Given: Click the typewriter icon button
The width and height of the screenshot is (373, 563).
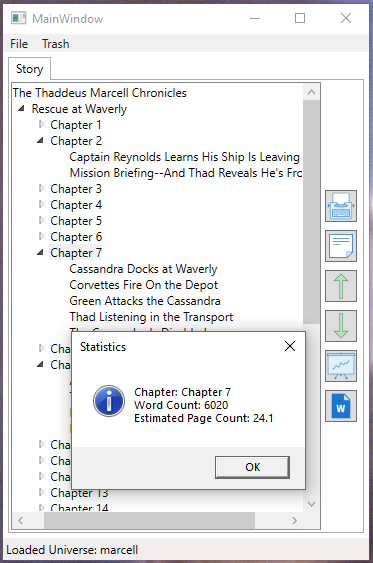Looking at the screenshot, I should 341,206.
